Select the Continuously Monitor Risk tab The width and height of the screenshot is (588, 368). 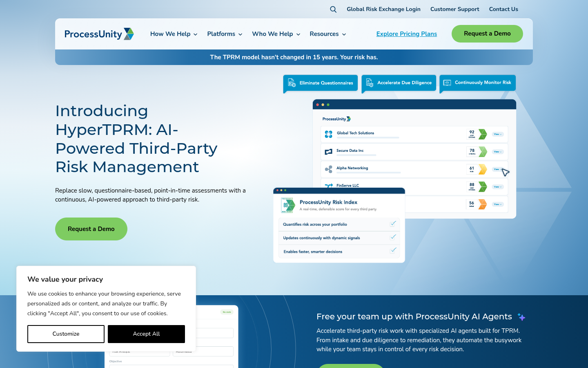[478, 83]
